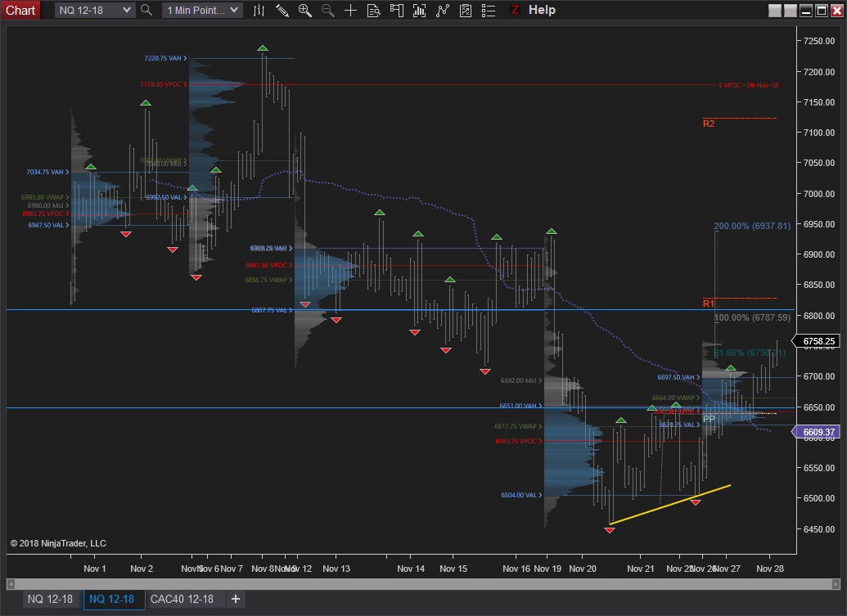Click the zoom in icon
The image size is (847, 616).
(305, 11)
